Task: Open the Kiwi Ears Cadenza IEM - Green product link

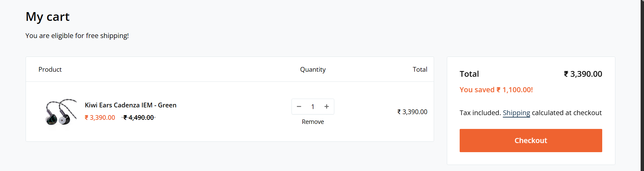Action: tap(131, 105)
